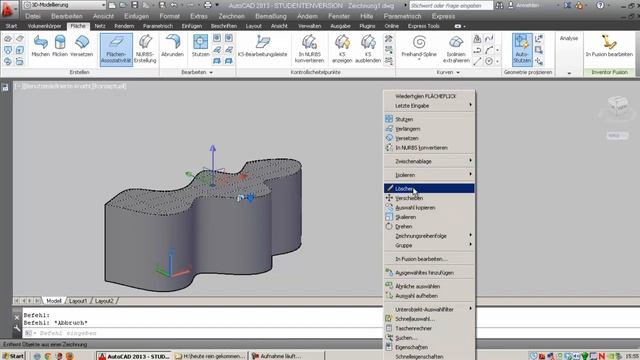The height and width of the screenshot is (360, 640).
Task: Click AutoCAD 2013 taskbar button
Action: point(134,356)
